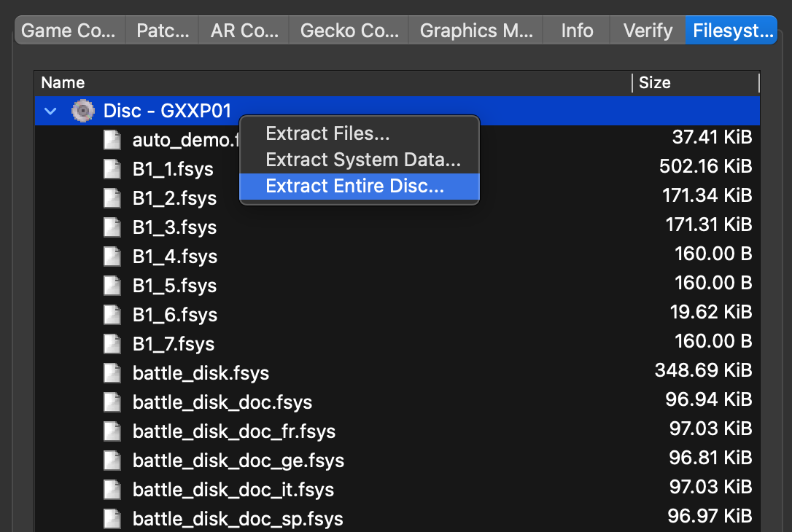
Task: Switch to the Gecko Codes tab
Action: coord(349,31)
